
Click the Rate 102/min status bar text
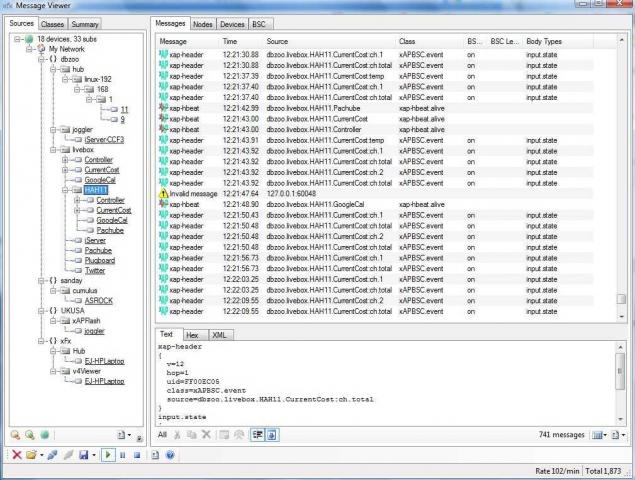tap(557, 471)
